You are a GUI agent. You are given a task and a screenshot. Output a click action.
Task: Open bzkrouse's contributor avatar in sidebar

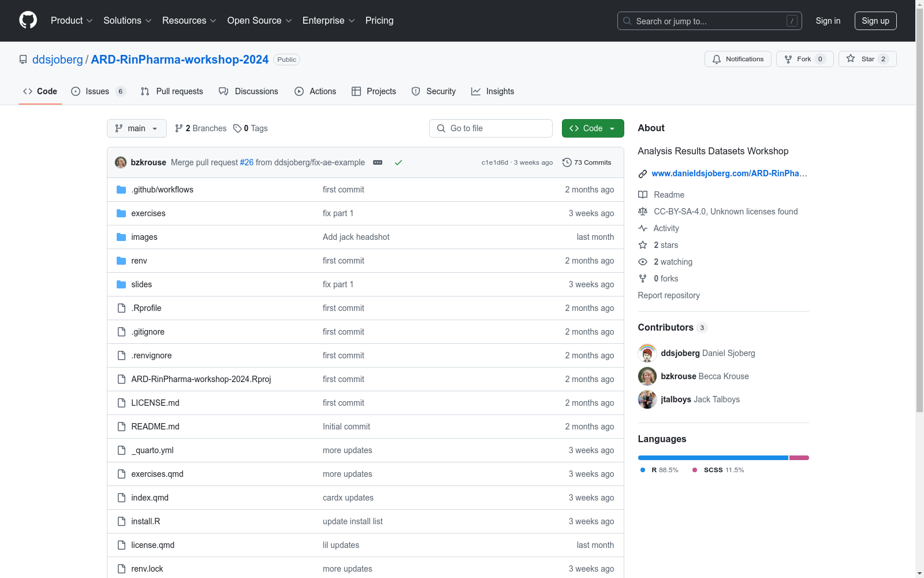click(x=647, y=376)
